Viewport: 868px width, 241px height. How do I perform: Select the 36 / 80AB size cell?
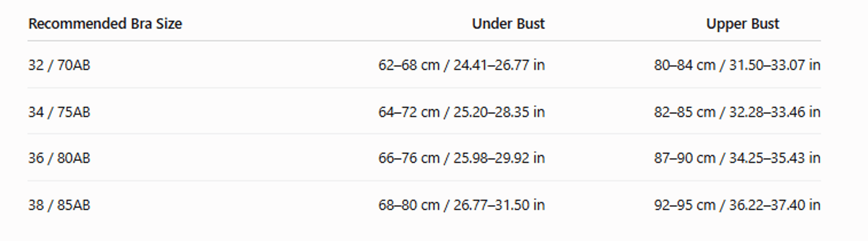point(59,158)
